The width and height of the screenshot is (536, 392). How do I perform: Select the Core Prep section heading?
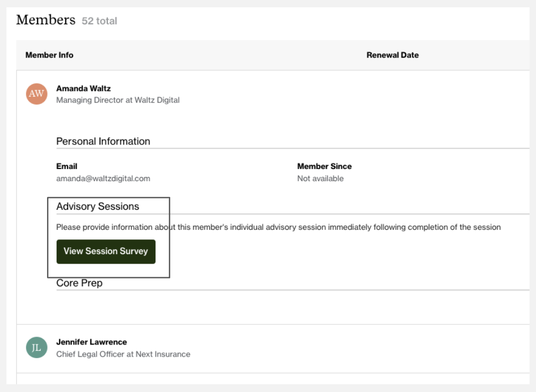point(79,283)
